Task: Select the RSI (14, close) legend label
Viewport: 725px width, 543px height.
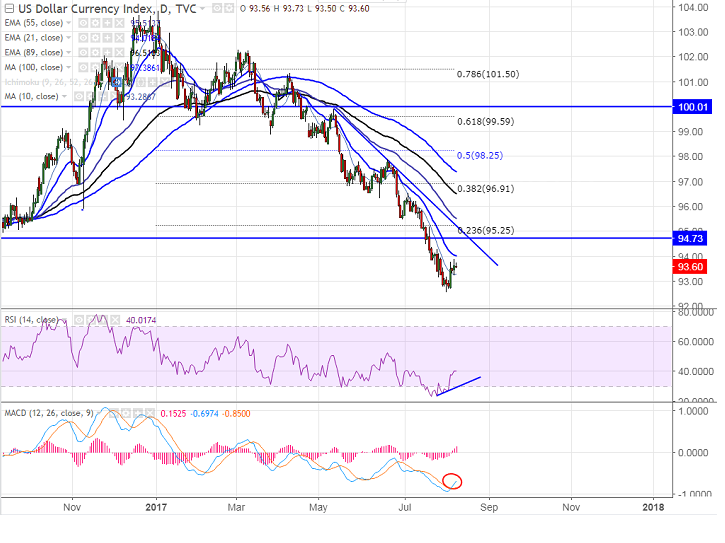Action: coord(31,320)
